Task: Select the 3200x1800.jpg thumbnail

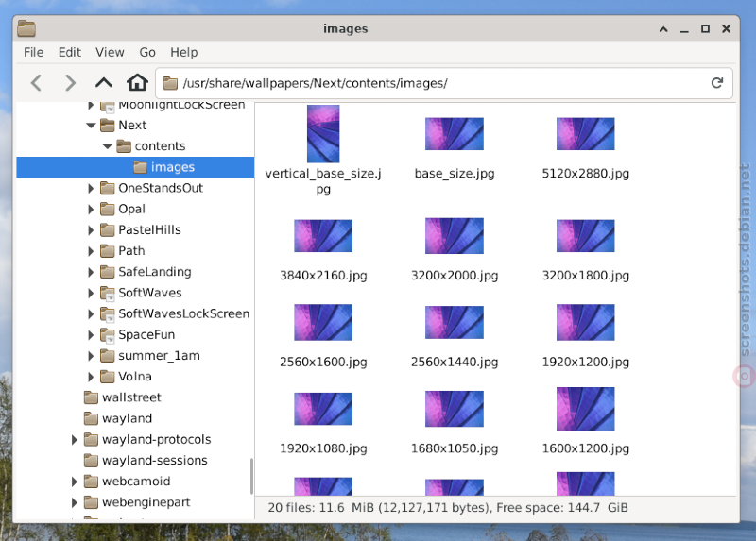Action: (x=585, y=236)
